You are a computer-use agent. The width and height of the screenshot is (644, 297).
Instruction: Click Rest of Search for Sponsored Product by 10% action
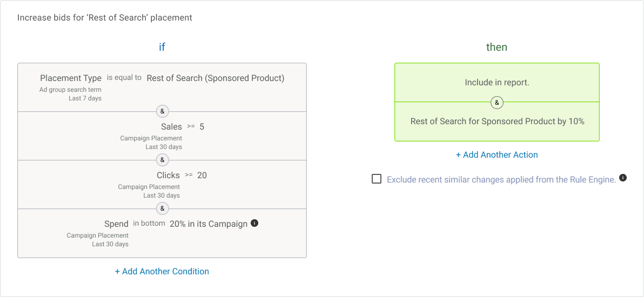pos(497,122)
